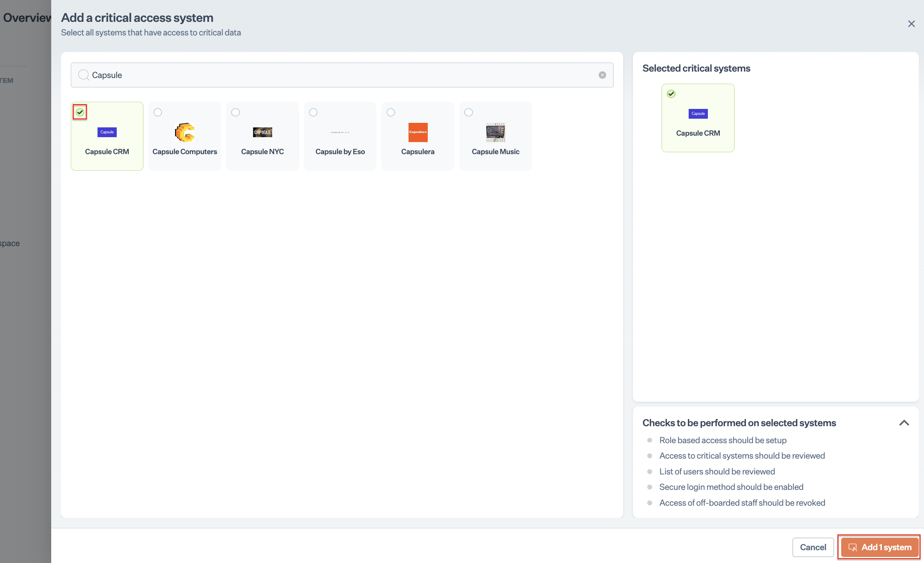Click the Capsule by Eso logo
The image size is (924, 563).
pyautogui.click(x=340, y=132)
